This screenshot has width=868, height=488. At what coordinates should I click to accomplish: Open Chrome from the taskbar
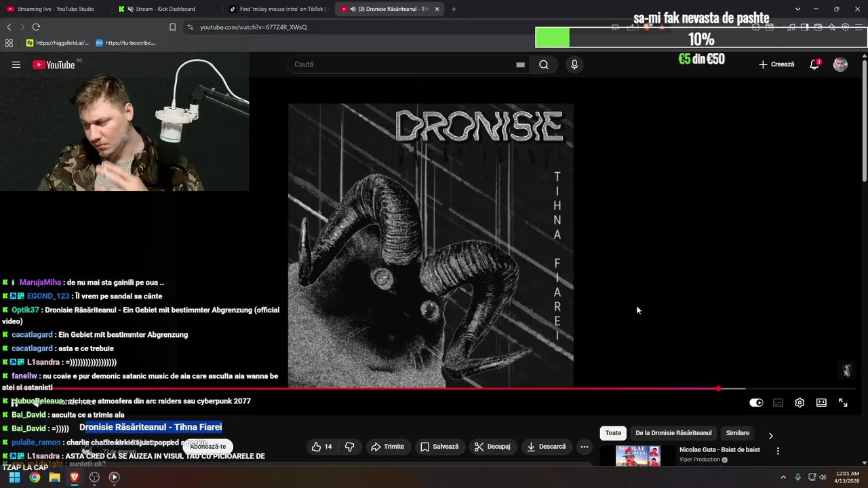pos(35,477)
